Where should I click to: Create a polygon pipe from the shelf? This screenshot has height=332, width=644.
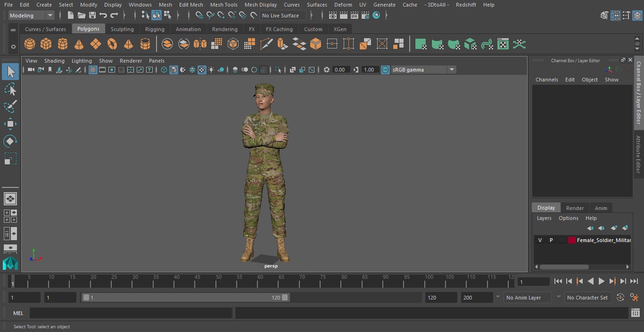145,44
